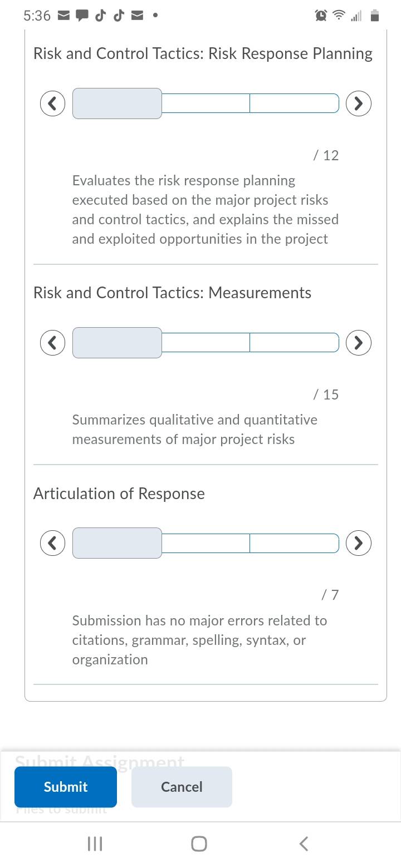The height and width of the screenshot is (868, 401).
Task: Tap Android back navigation arrow
Action: point(304,844)
